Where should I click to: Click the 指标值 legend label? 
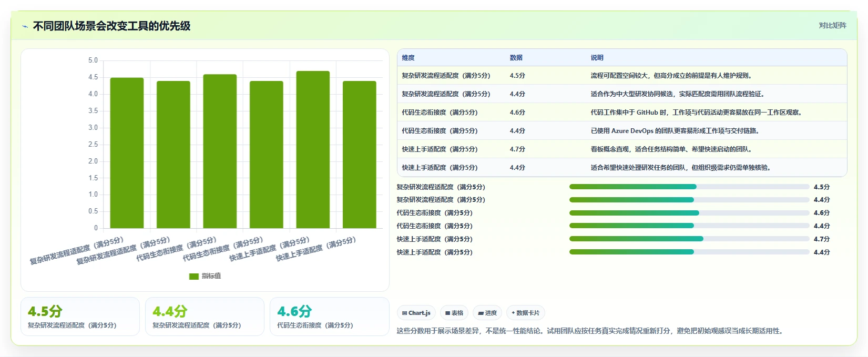[211, 276]
